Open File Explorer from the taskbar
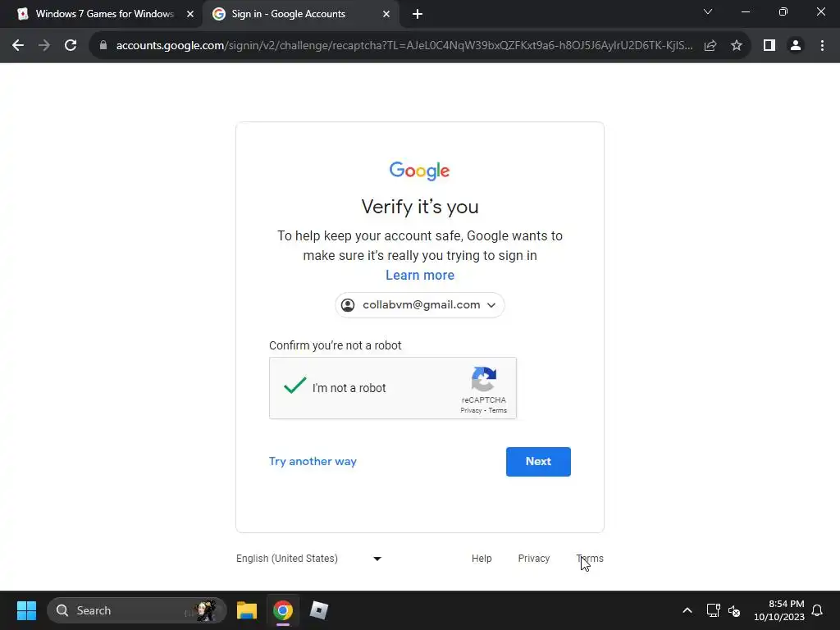 pyautogui.click(x=247, y=610)
